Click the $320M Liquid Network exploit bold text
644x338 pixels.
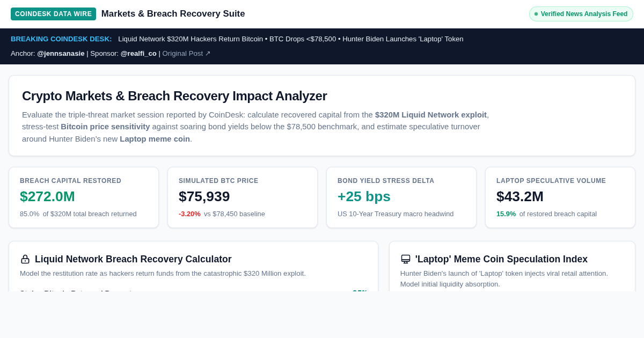coord(431,115)
